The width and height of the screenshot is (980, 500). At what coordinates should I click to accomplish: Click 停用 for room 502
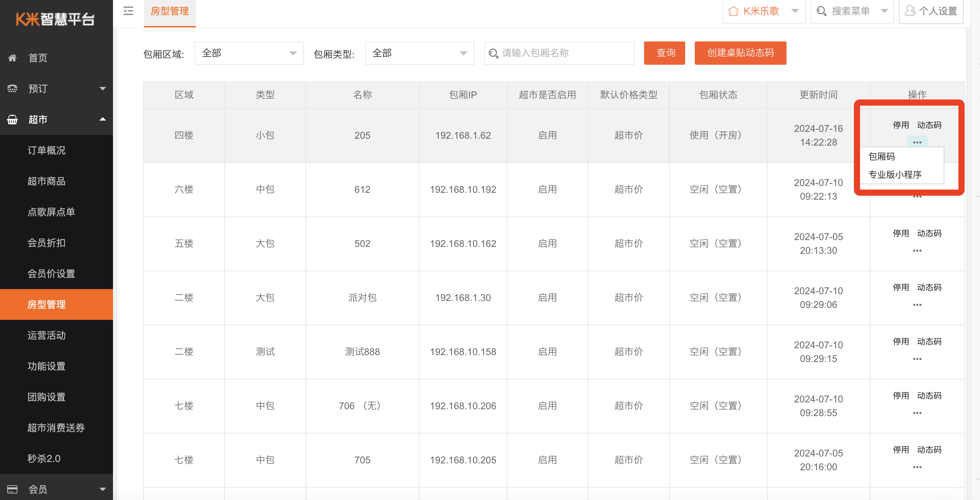click(x=901, y=233)
